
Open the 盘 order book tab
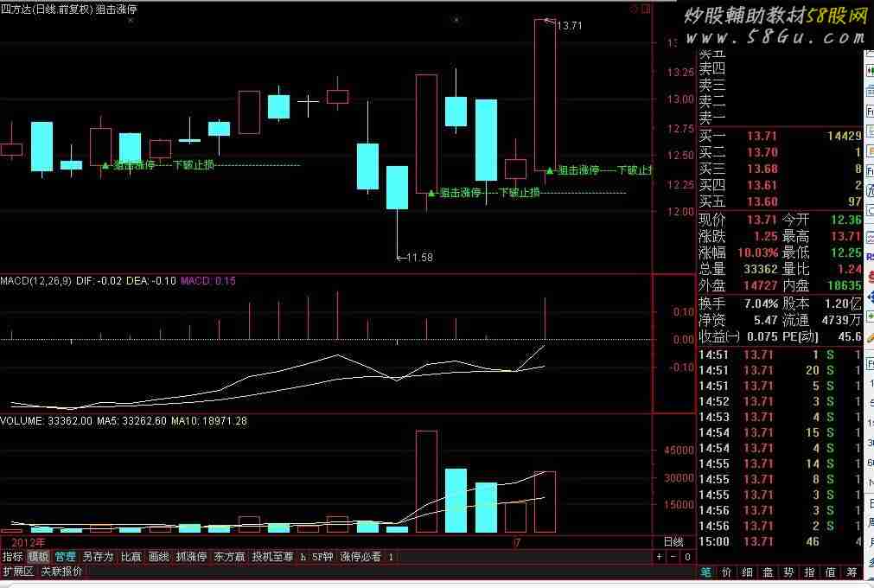[768, 572]
